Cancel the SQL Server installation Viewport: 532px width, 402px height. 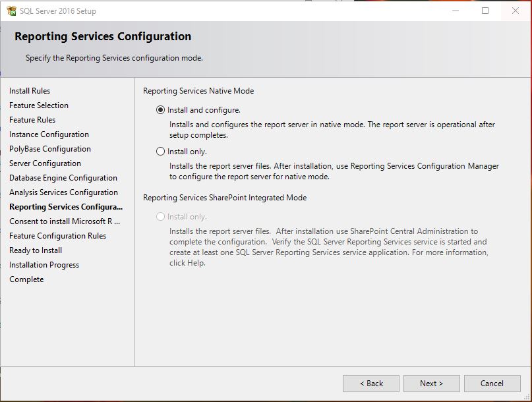(492, 383)
